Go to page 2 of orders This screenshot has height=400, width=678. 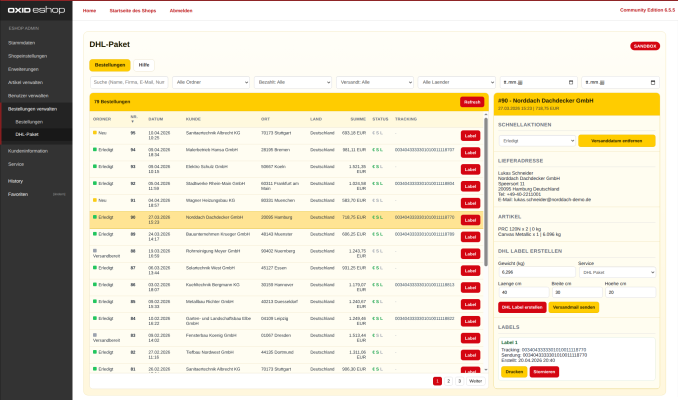pos(448,381)
